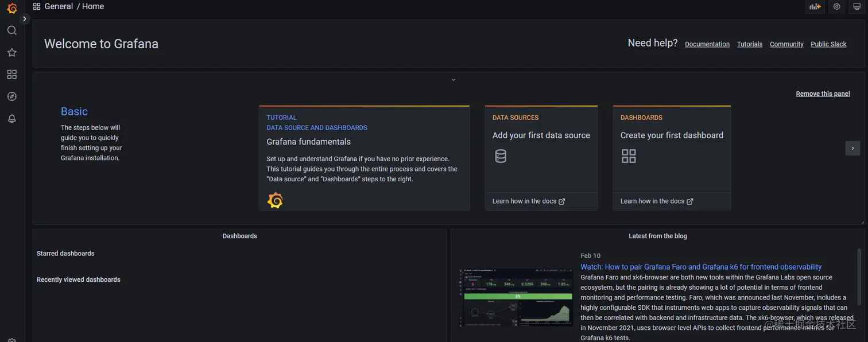The height and width of the screenshot is (342, 868).
Task: Click Recently viewed dashboards heading
Action: tap(79, 280)
